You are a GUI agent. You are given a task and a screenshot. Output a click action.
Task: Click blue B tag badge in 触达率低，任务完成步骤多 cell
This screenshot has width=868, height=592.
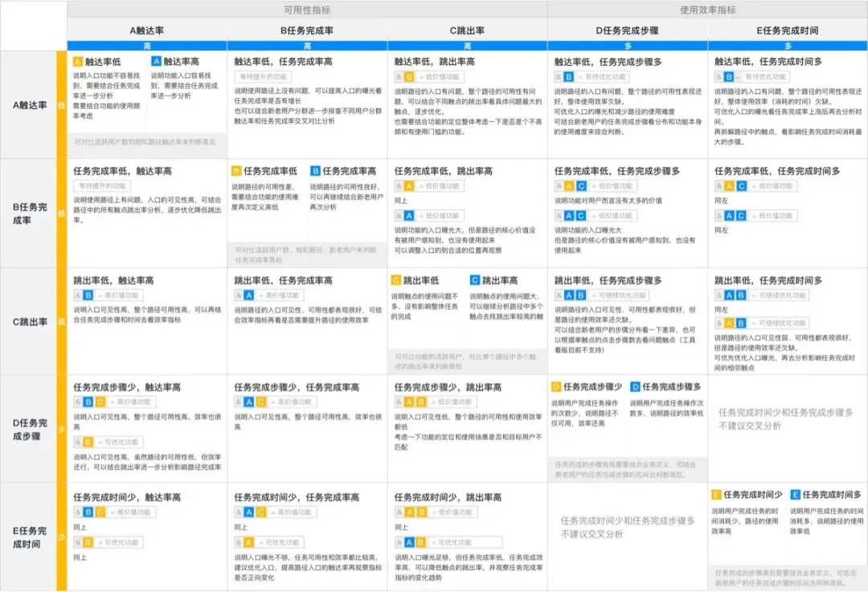tap(568, 77)
